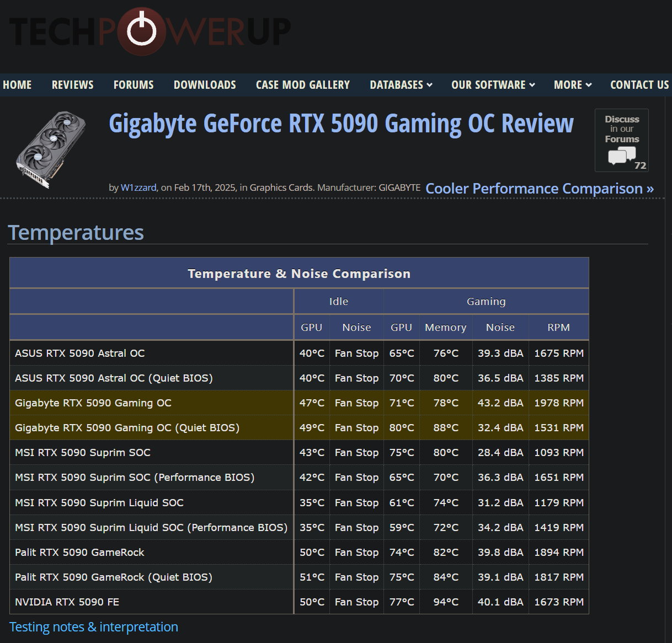
Task: Click the RPM column header
Action: [558, 327]
